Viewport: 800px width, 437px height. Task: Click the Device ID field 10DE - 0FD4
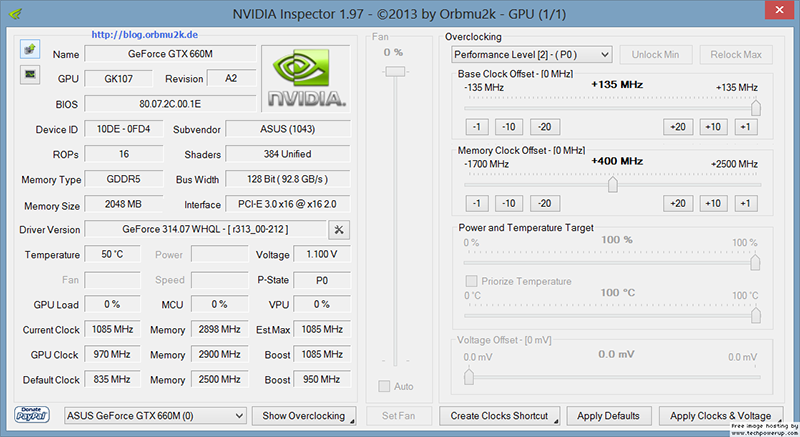tap(124, 129)
